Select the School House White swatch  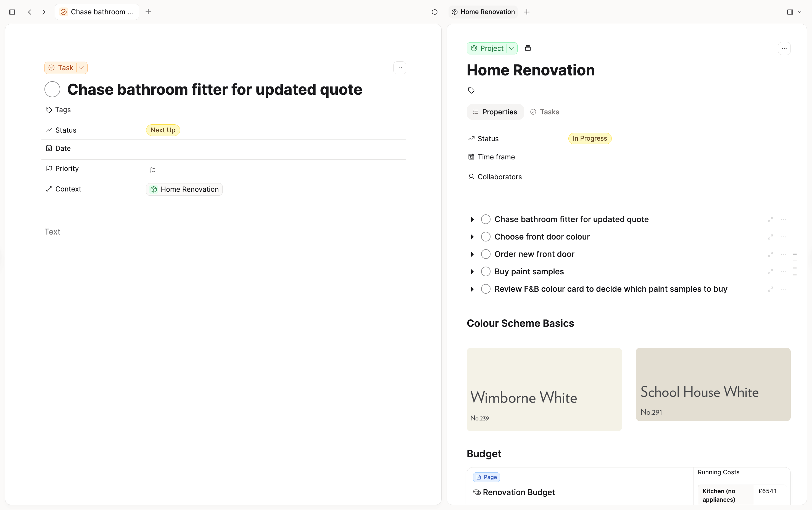(x=713, y=385)
